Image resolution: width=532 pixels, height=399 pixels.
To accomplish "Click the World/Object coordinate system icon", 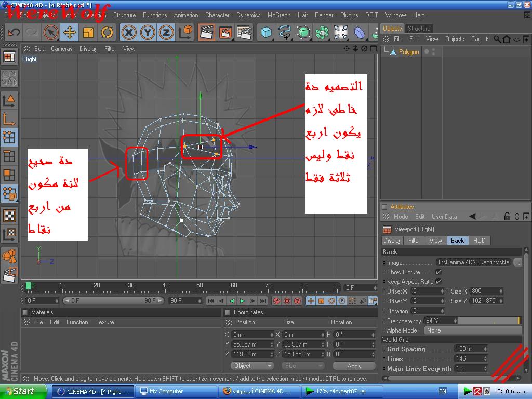I will pos(185,33).
